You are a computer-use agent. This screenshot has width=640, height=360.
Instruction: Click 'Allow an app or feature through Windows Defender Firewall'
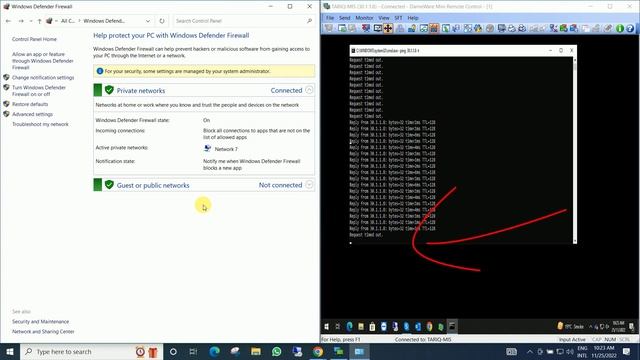(42, 61)
